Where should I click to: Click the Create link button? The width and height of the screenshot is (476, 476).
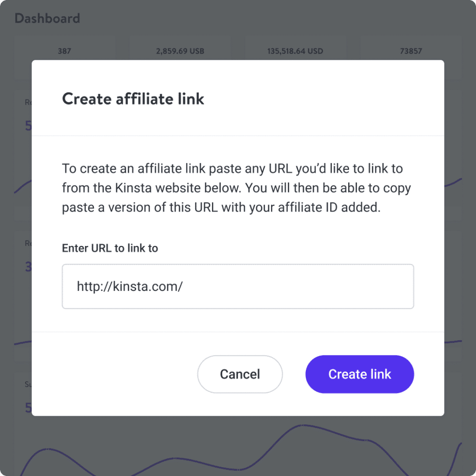[x=359, y=374]
